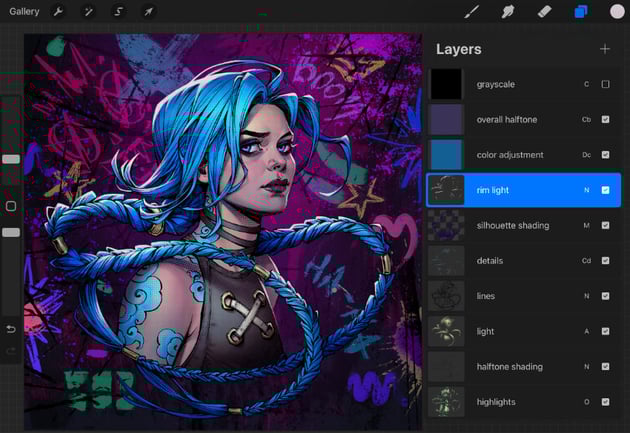630x433 pixels.
Task: Hide the halftone shading layer
Action: [x=605, y=367]
